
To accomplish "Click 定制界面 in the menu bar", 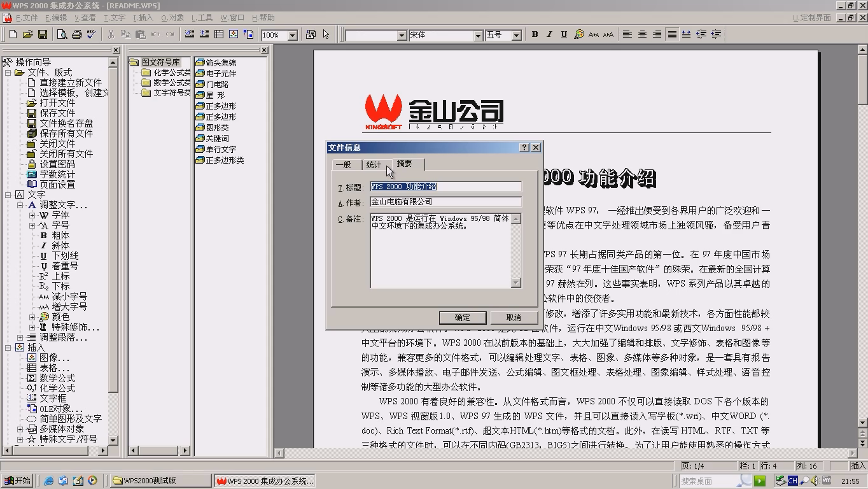I will pyautogui.click(x=812, y=18).
